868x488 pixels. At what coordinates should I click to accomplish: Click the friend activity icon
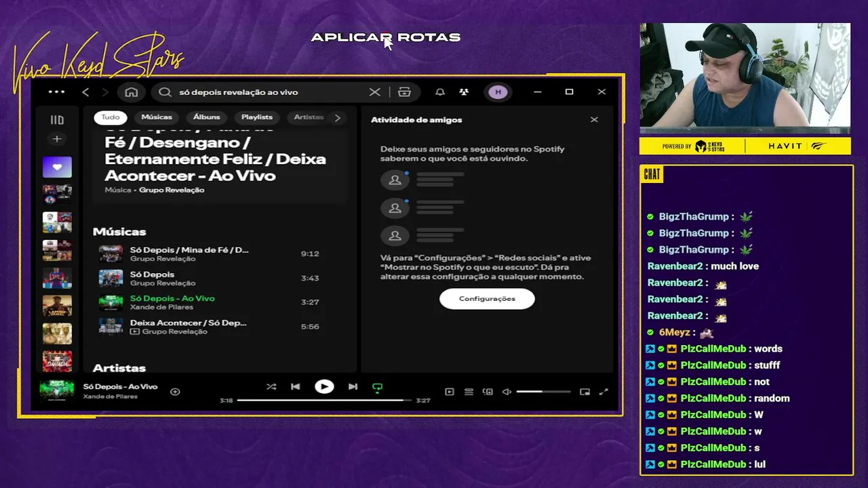[x=464, y=92]
